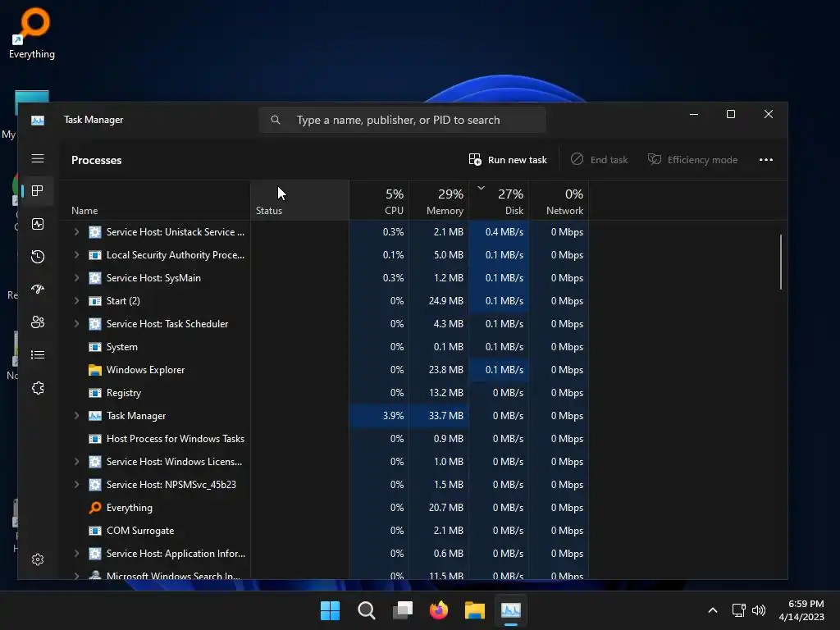Click the 0.4 MB/s disk value
Screen dimensions: 840x630
coord(504,232)
